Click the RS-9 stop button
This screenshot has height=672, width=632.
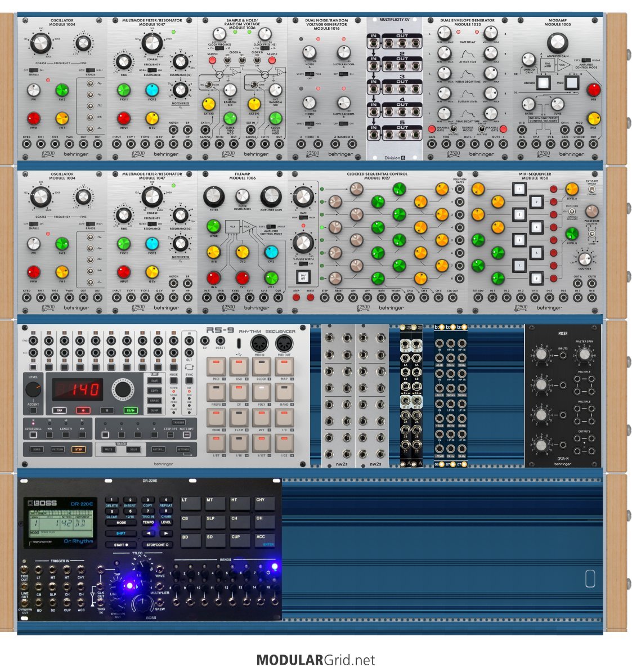tap(107, 410)
